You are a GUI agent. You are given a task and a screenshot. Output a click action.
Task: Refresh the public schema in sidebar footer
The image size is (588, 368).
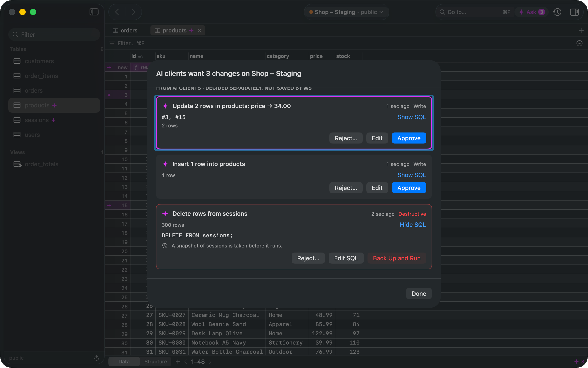[96, 358]
